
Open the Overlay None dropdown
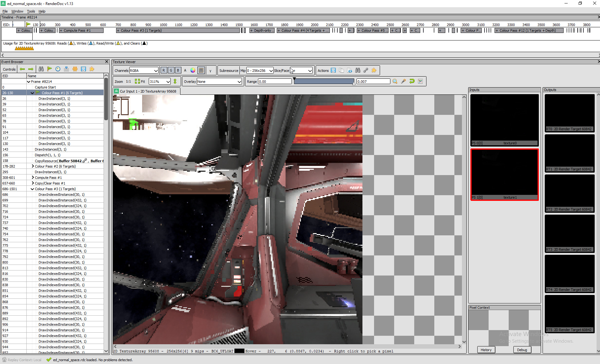[x=219, y=82]
